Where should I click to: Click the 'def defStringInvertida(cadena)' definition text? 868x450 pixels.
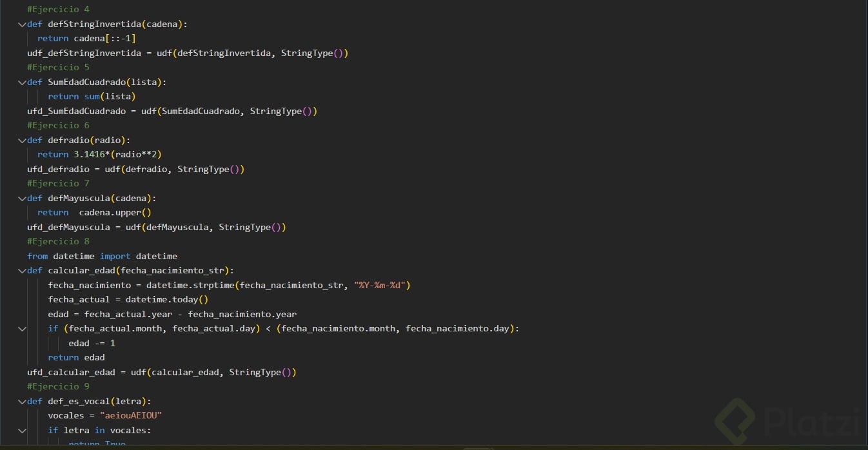[107, 24]
